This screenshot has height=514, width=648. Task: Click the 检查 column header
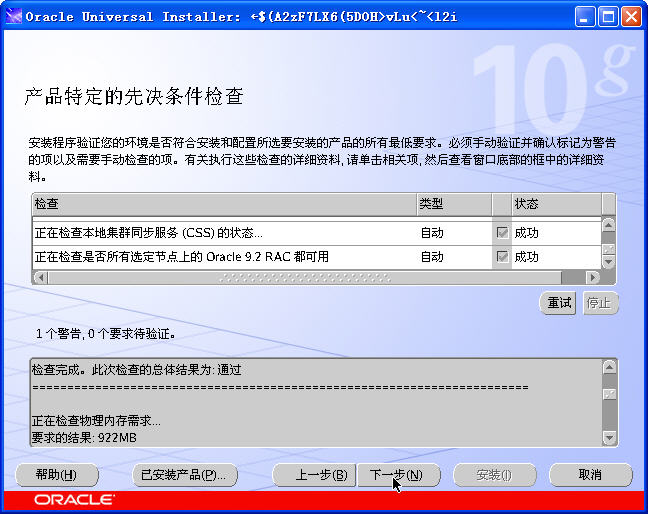pyautogui.click(x=224, y=204)
